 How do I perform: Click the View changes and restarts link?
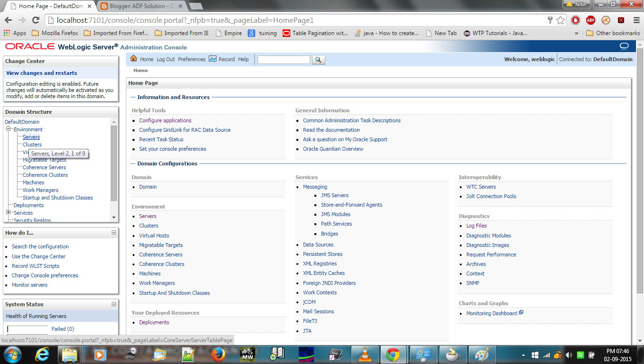click(42, 73)
